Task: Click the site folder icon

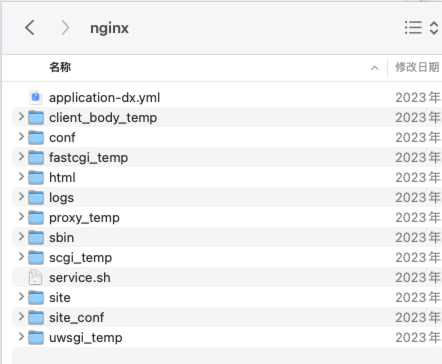Action: point(36,297)
